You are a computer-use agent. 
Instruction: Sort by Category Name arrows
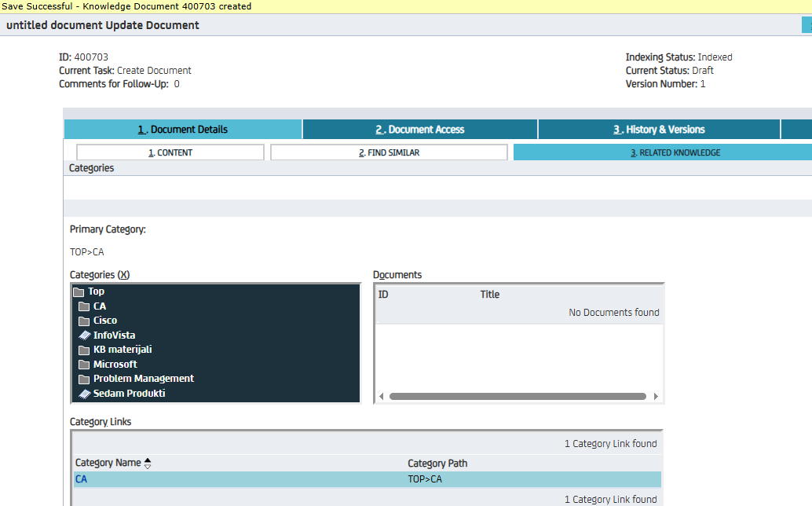(148, 463)
